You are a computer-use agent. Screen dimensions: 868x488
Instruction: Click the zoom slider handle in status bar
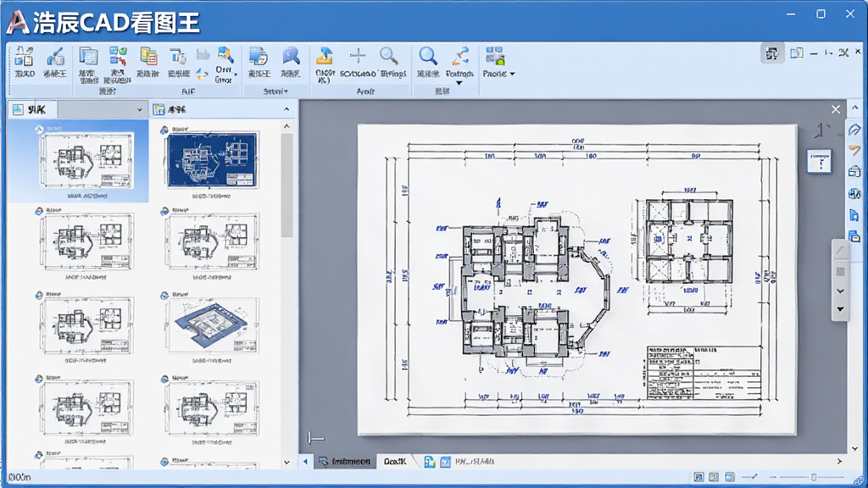pyautogui.click(x=814, y=477)
